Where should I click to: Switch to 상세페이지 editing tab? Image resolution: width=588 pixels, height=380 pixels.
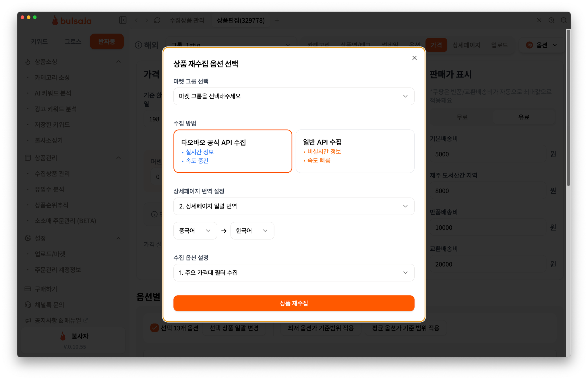point(466,45)
